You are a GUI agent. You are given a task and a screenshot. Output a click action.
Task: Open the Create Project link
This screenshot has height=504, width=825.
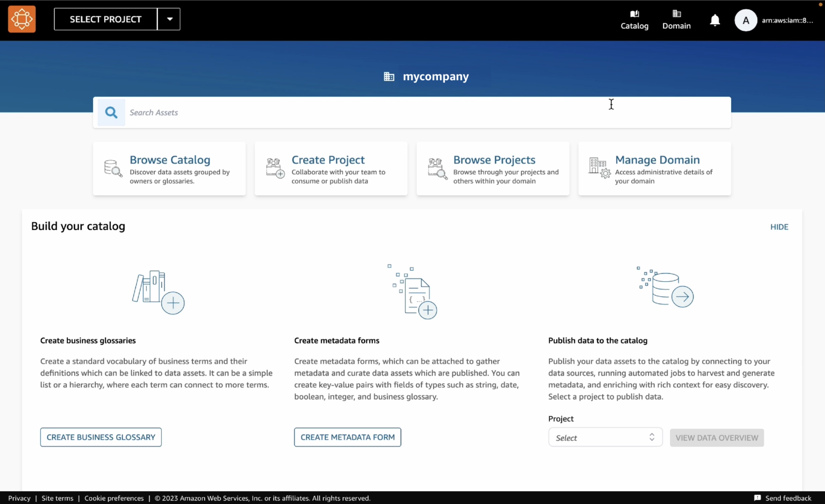pos(328,160)
